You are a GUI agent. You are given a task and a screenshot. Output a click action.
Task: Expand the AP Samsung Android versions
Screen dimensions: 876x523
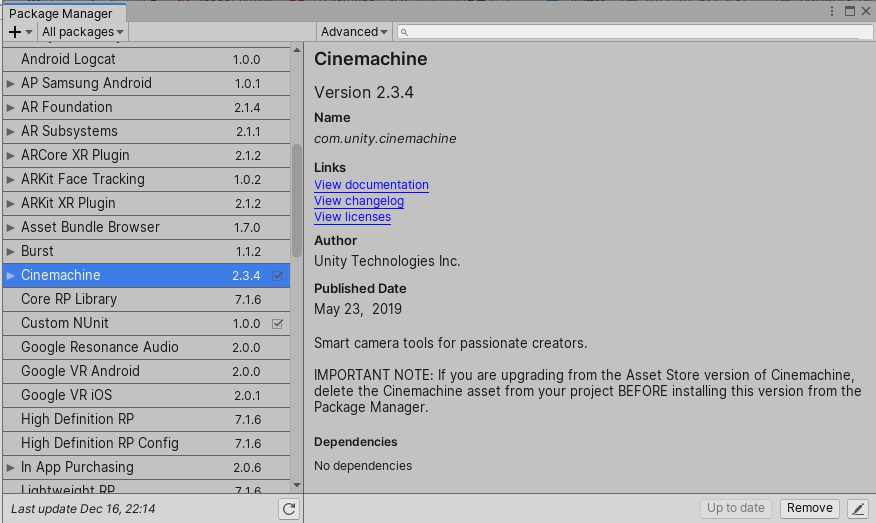tap(11, 83)
